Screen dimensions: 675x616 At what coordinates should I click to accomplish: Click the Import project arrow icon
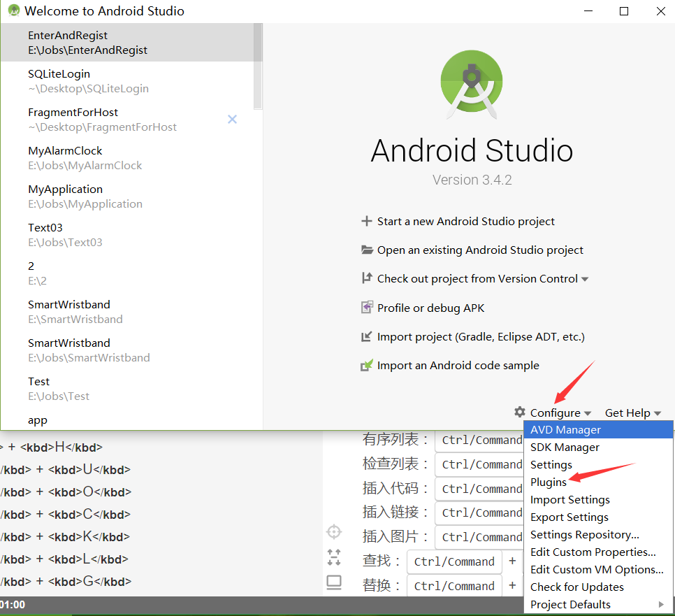(366, 336)
